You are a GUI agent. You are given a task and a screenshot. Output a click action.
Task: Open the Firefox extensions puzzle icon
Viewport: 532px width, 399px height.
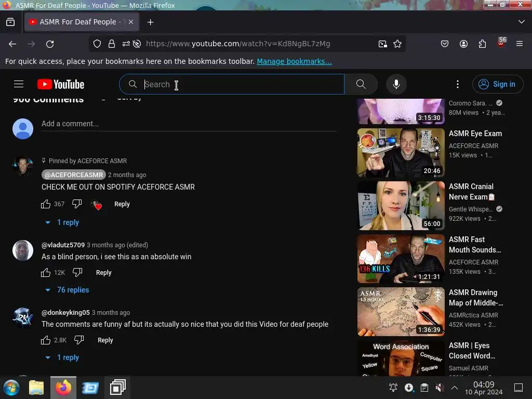(482, 44)
